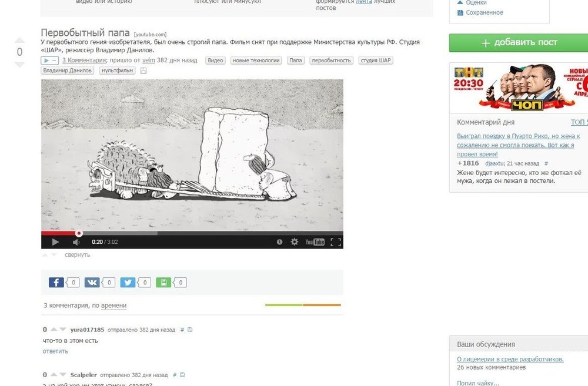Share the post on Facebook
Image resolution: width=588 pixels, height=386 pixels.
coord(56,282)
